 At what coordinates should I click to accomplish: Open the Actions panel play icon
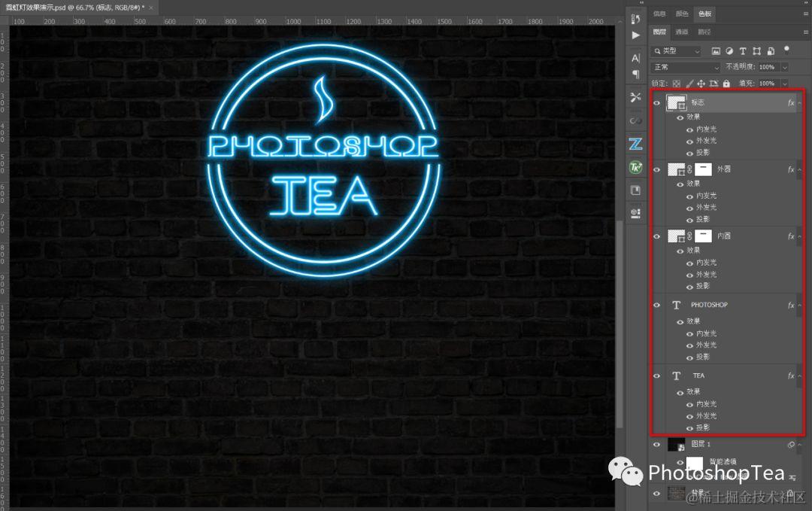click(636, 35)
